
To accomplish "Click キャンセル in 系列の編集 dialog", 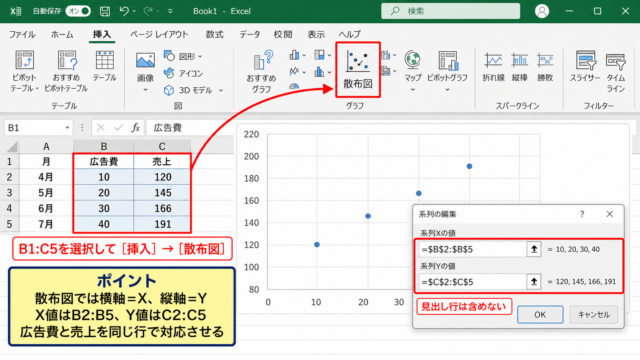I will (x=594, y=315).
